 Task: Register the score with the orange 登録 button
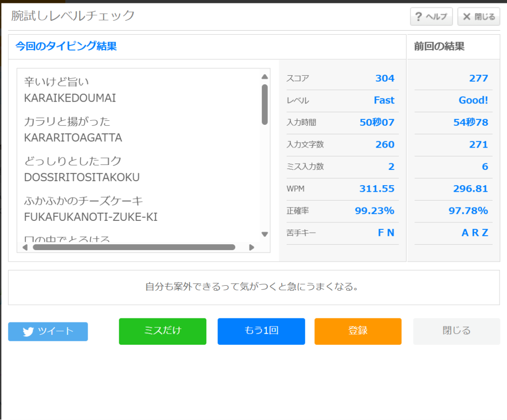click(357, 331)
